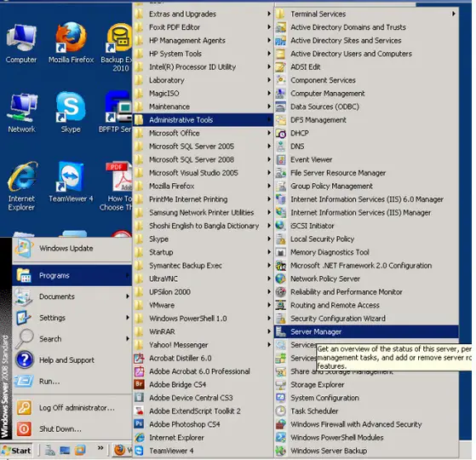Open Microsoft SQL Server 2008 folder
Screen dimensions: 476x460
(x=203, y=159)
